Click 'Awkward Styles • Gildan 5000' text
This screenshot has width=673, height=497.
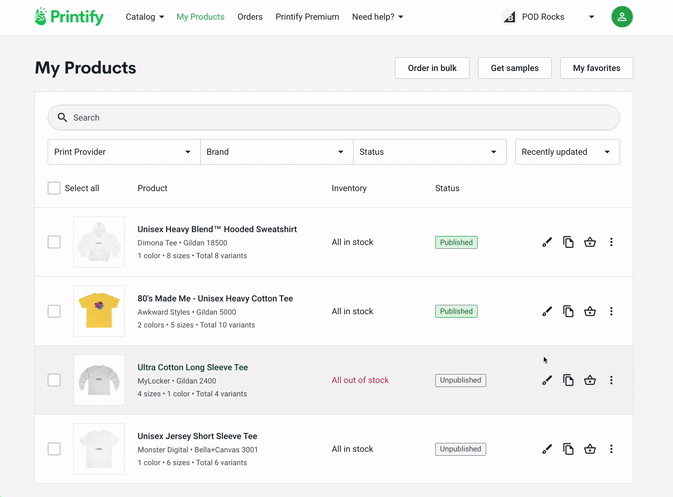(x=187, y=312)
